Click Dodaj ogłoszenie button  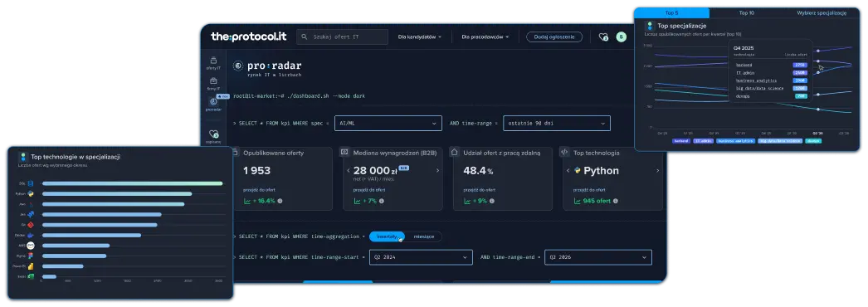coord(554,37)
